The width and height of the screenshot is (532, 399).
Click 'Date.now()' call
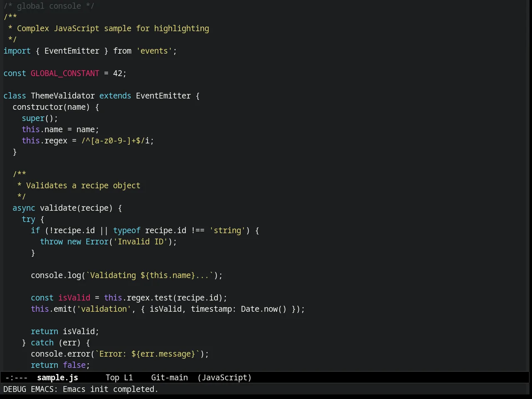pos(264,309)
